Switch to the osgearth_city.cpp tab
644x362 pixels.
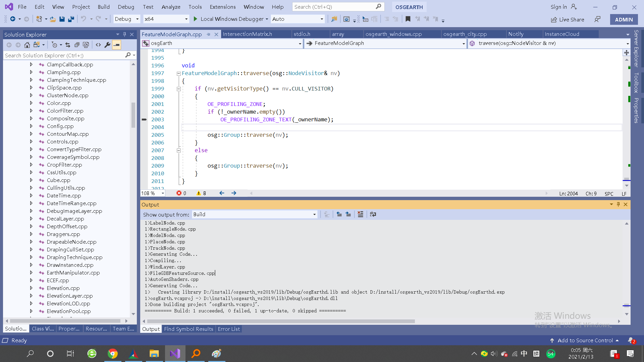click(x=465, y=34)
